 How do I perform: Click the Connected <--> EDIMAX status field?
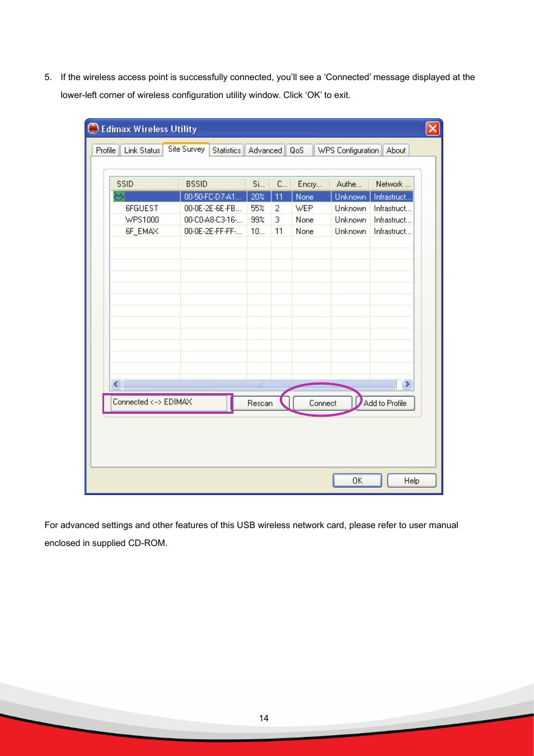169,403
